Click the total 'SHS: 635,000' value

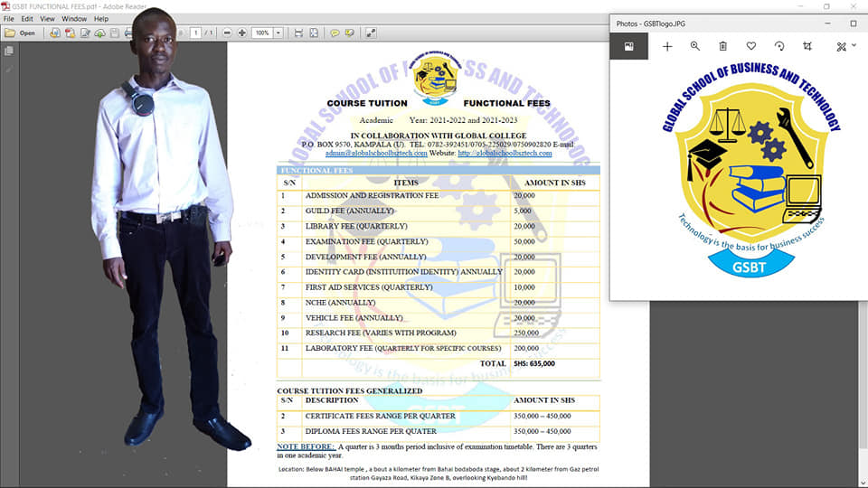click(x=534, y=364)
